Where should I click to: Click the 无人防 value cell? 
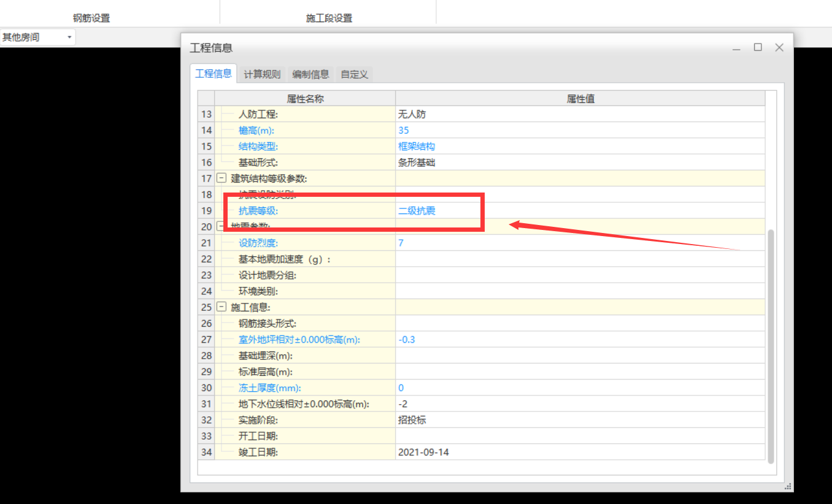[x=580, y=114]
